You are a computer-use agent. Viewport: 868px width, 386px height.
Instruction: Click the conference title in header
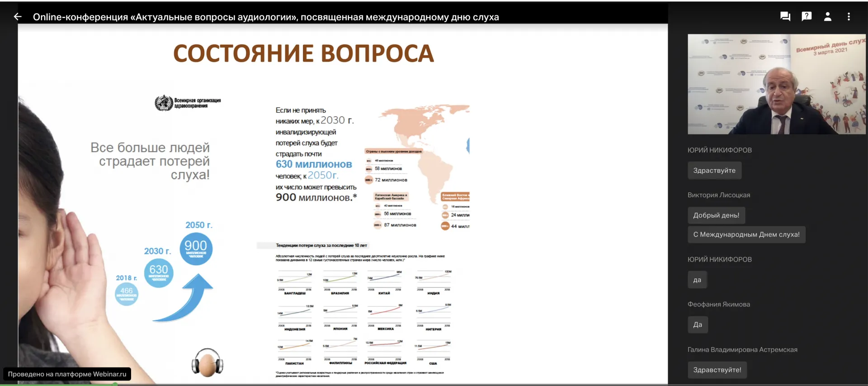266,17
